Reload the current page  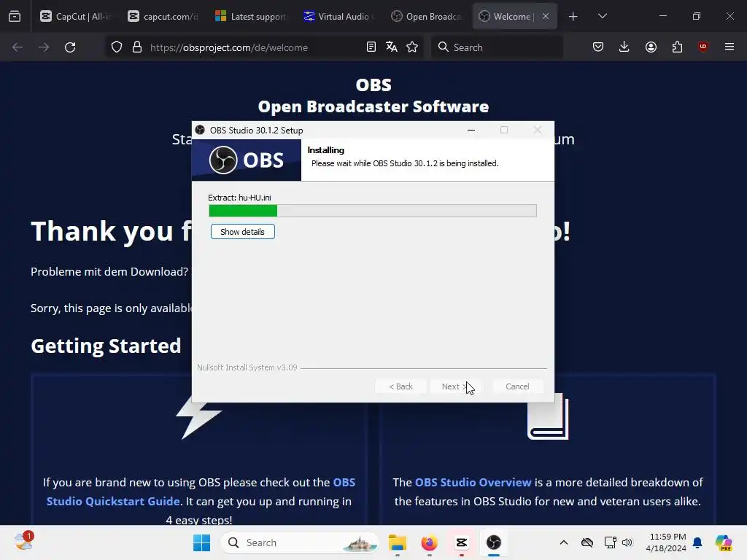pyautogui.click(x=70, y=47)
